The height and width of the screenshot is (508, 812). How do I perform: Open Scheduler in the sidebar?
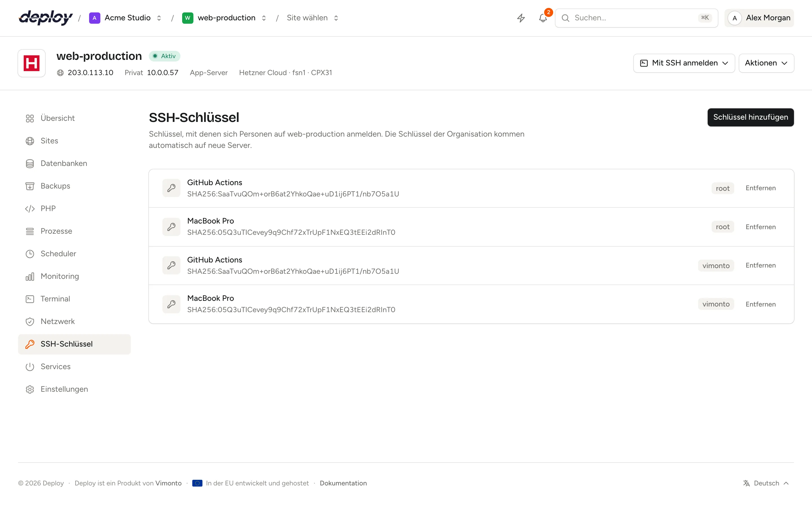click(x=74, y=254)
